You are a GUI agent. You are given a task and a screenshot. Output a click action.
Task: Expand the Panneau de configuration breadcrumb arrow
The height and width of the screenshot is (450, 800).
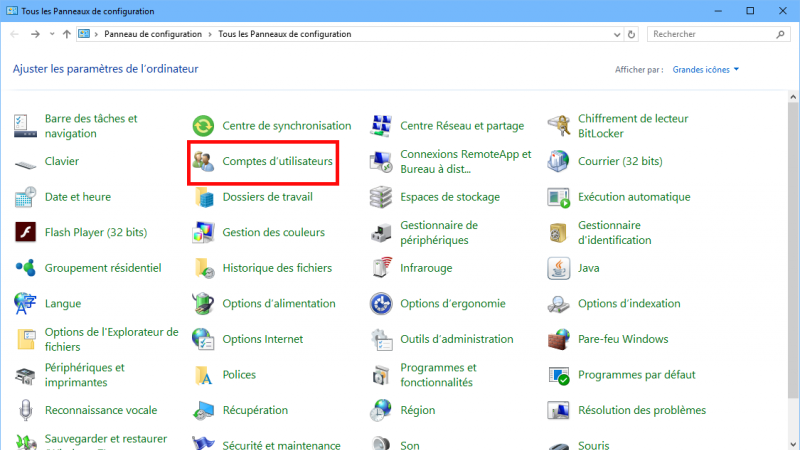point(210,34)
